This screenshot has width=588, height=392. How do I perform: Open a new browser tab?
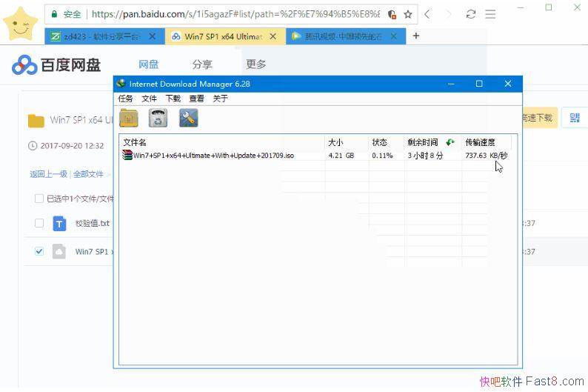tap(416, 36)
